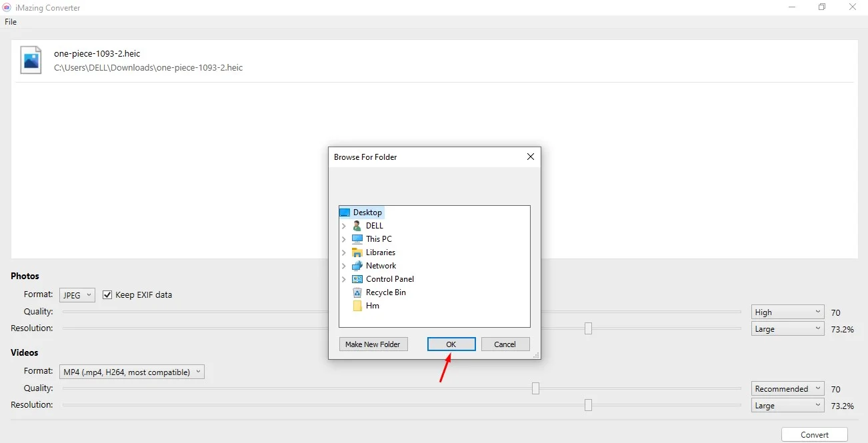Screen dimensions: 868x443
Task: Select the DELL user folder icon
Action: (357, 226)
